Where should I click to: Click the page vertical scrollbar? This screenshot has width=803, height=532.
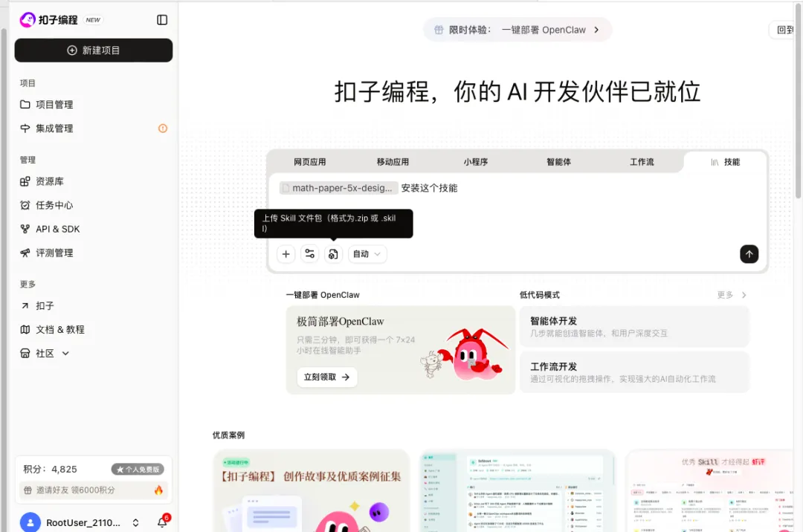pos(798,100)
